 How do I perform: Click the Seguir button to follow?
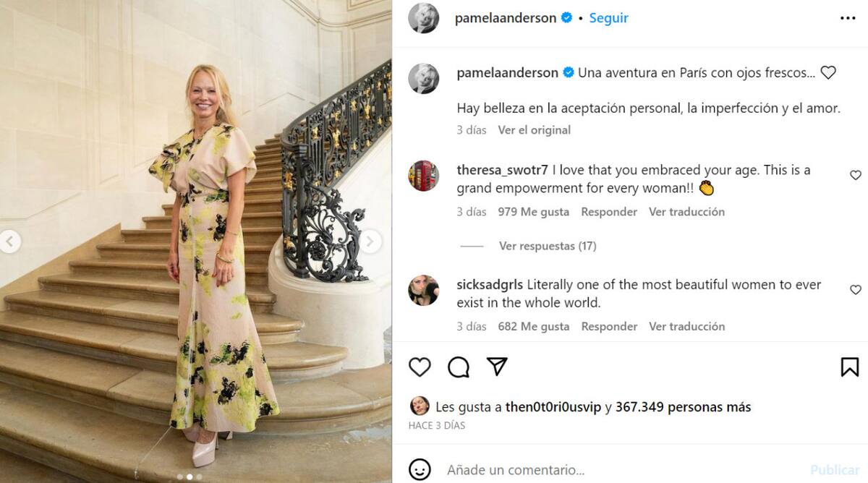click(608, 17)
